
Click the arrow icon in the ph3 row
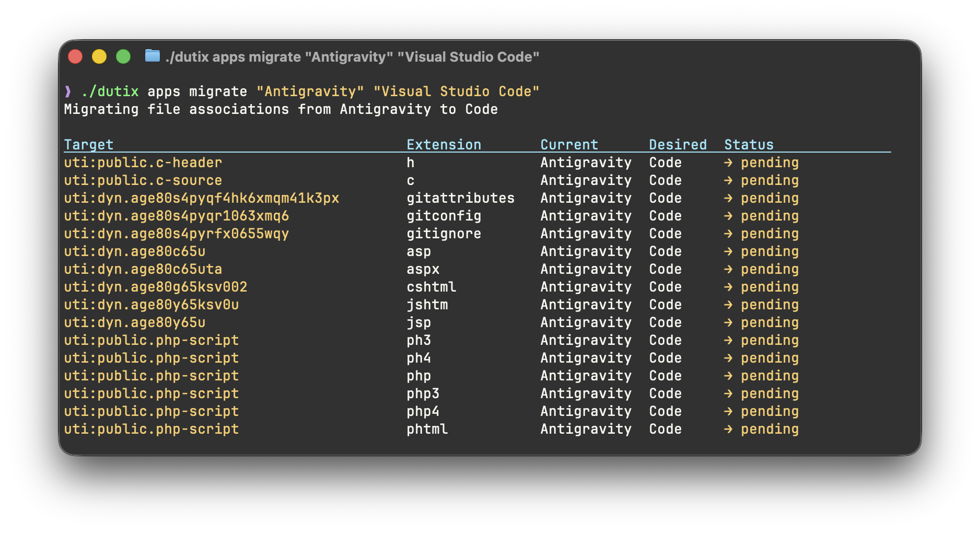[x=728, y=340]
